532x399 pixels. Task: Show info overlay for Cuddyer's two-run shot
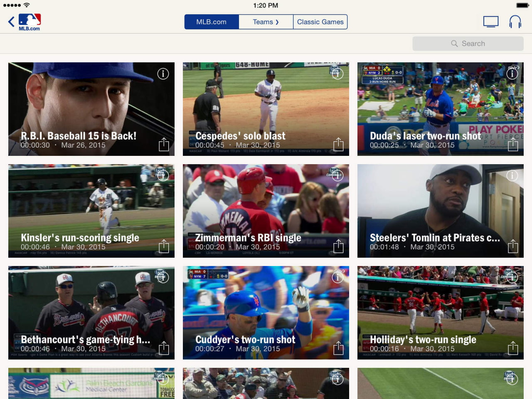tap(337, 277)
